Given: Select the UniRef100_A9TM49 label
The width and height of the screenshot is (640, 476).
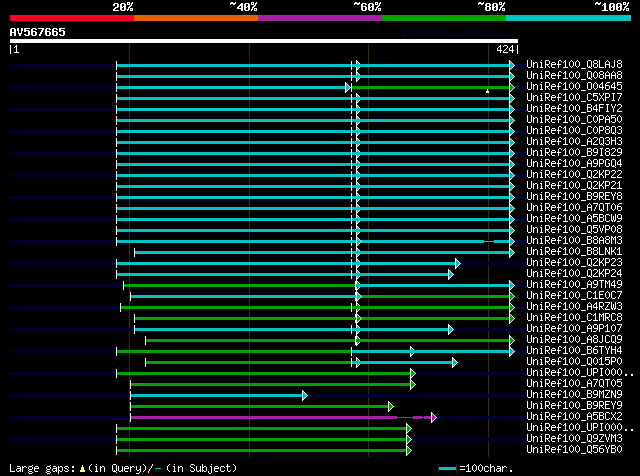Looking at the screenshot, I should [x=574, y=285].
